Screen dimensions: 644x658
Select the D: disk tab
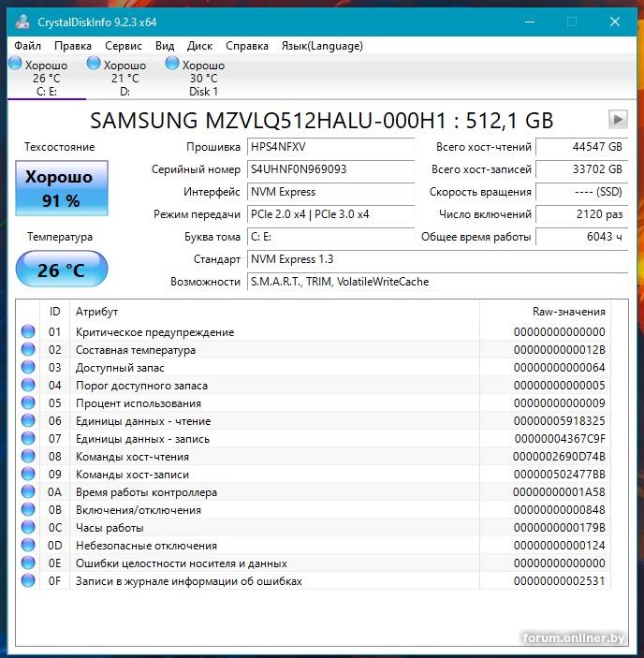(125, 78)
